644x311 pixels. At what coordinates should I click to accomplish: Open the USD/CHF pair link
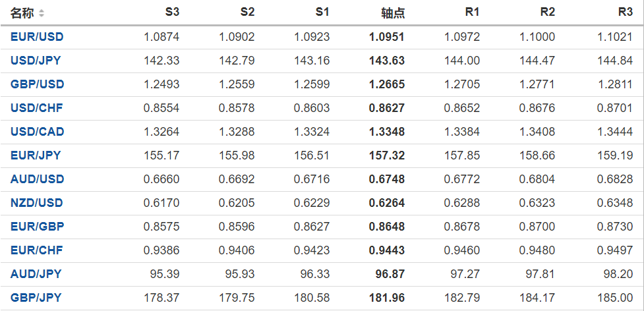(x=36, y=108)
